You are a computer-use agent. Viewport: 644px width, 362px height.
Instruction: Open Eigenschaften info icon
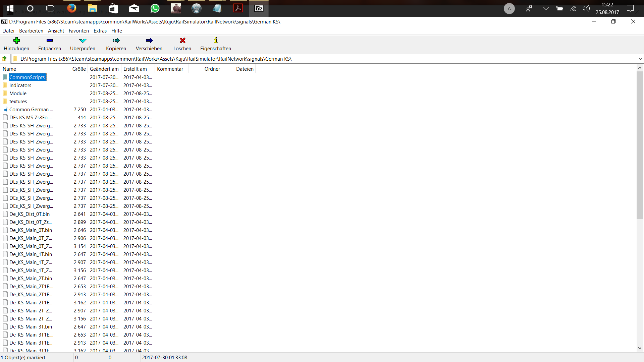216,41
